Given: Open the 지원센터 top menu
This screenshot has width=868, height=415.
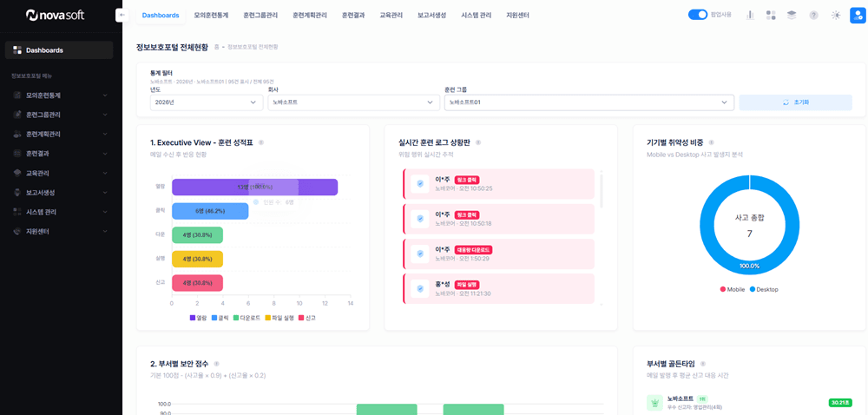Looking at the screenshot, I should click(517, 16).
